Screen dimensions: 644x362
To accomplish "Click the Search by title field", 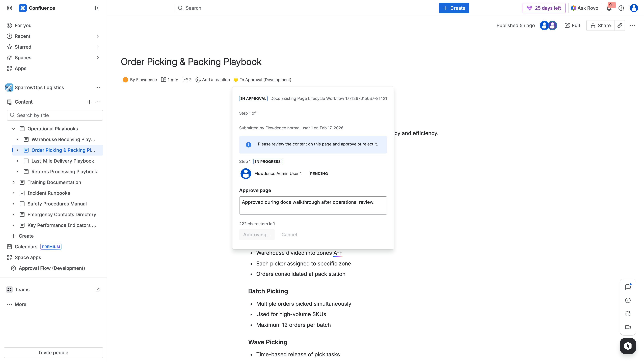I will [x=55, y=115].
